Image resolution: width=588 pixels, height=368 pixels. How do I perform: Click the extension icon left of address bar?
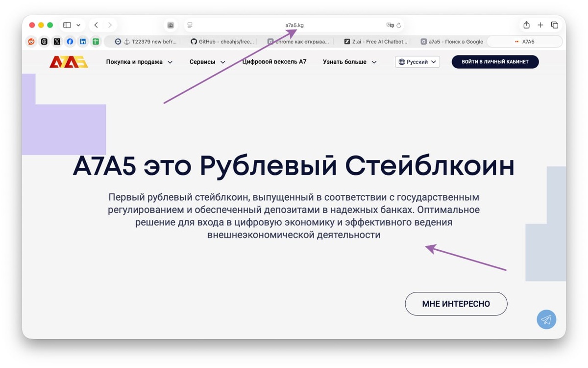[x=171, y=25]
